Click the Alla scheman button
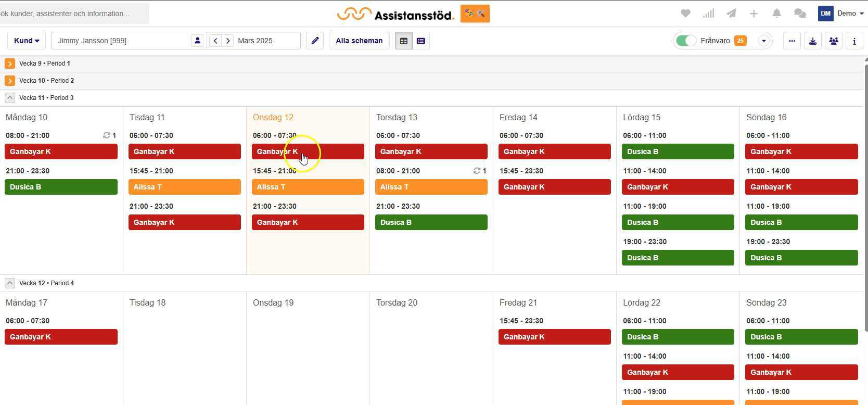The image size is (868, 405). 359,41
